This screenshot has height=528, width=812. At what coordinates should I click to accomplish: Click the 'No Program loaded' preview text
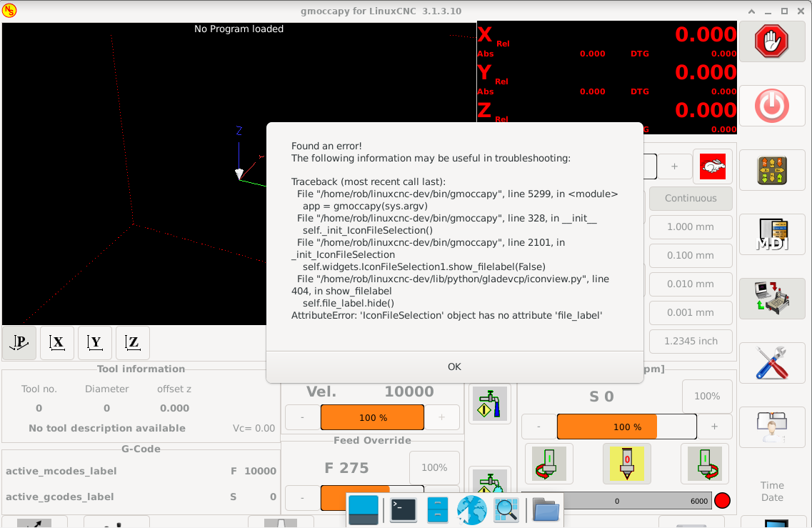tap(239, 29)
